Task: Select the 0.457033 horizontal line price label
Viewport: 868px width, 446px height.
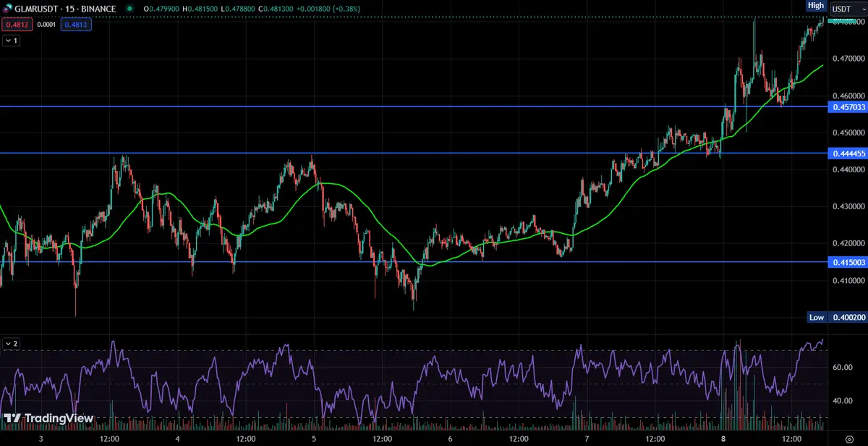Action: pos(848,107)
